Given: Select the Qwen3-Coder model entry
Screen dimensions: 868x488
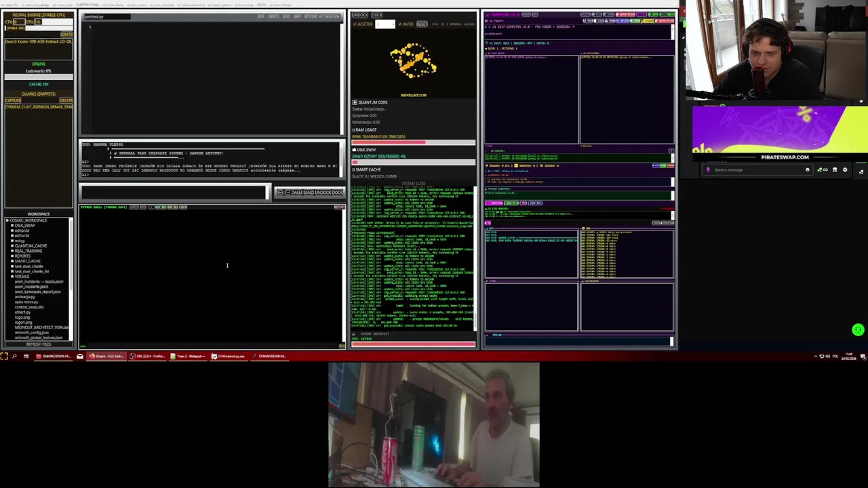Looking at the screenshot, I should 39,41.
